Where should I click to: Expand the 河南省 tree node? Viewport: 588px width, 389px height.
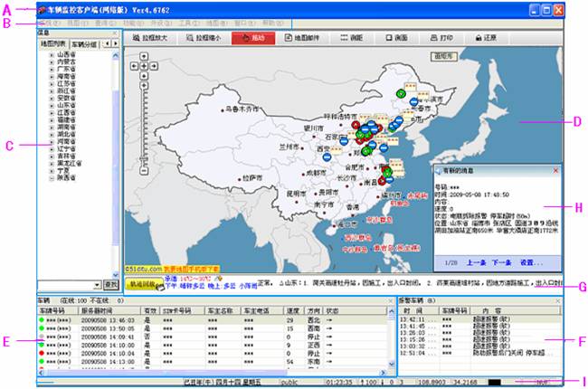coord(52,141)
